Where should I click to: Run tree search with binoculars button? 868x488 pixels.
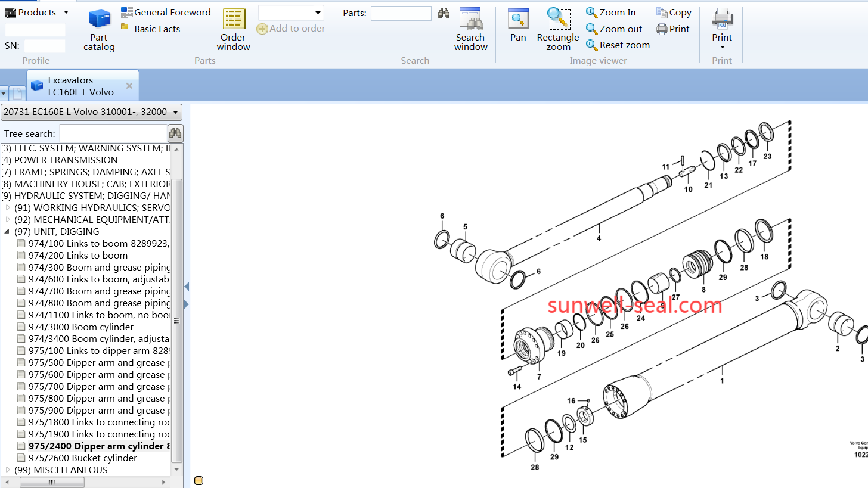coord(175,133)
